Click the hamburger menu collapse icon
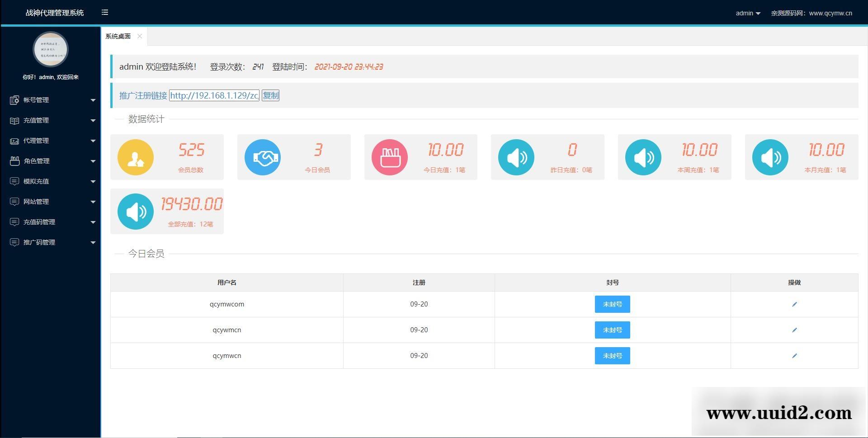This screenshot has height=438, width=868. [105, 13]
